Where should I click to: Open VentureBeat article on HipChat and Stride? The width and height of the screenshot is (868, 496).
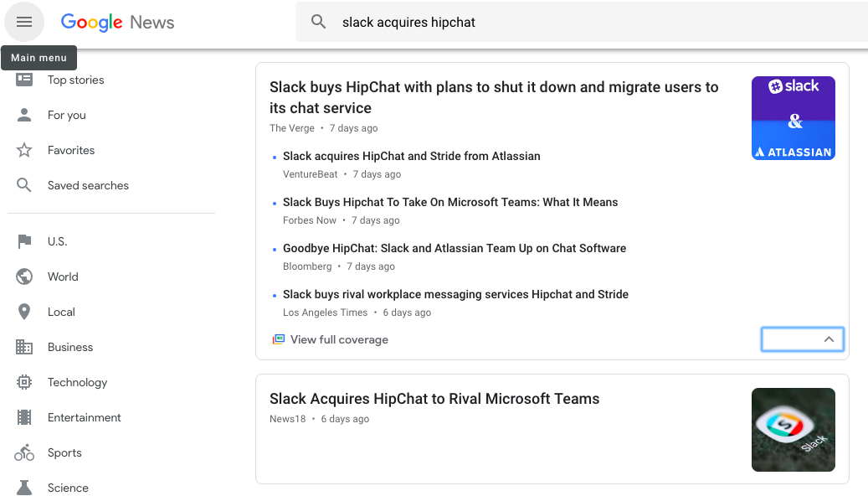(411, 156)
